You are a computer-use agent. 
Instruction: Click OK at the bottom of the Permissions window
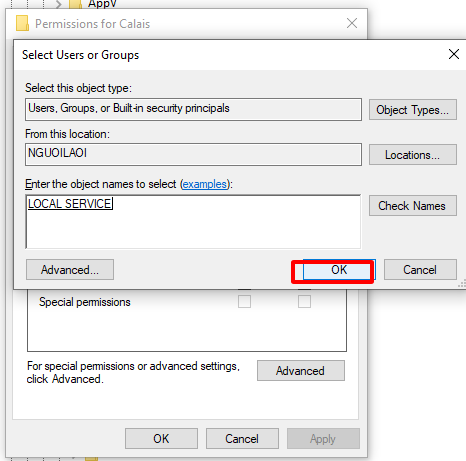click(161, 439)
